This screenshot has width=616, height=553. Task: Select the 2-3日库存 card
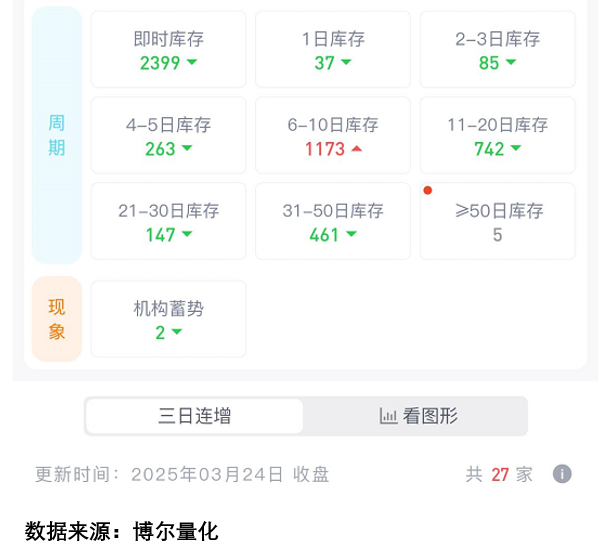(x=498, y=49)
